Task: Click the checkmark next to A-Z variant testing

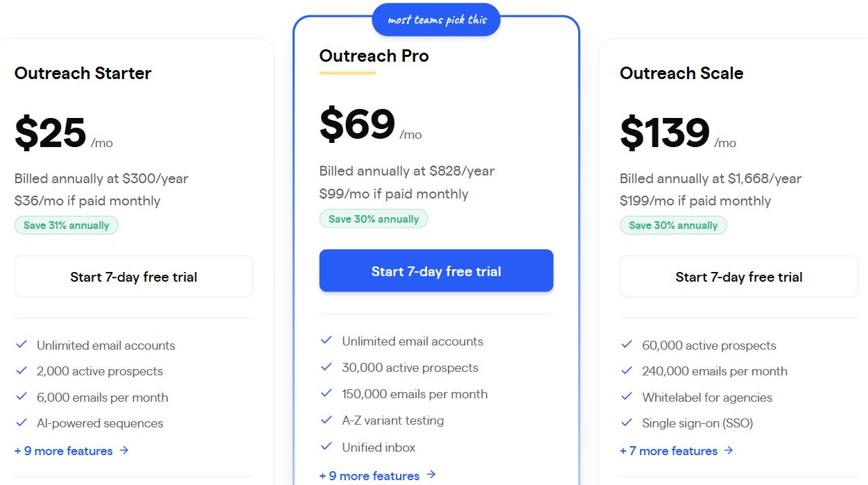Action: pyautogui.click(x=326, y=420)
